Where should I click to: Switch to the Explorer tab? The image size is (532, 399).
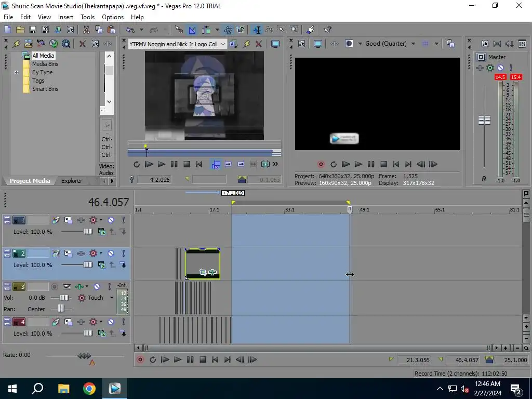pos(71,181)
